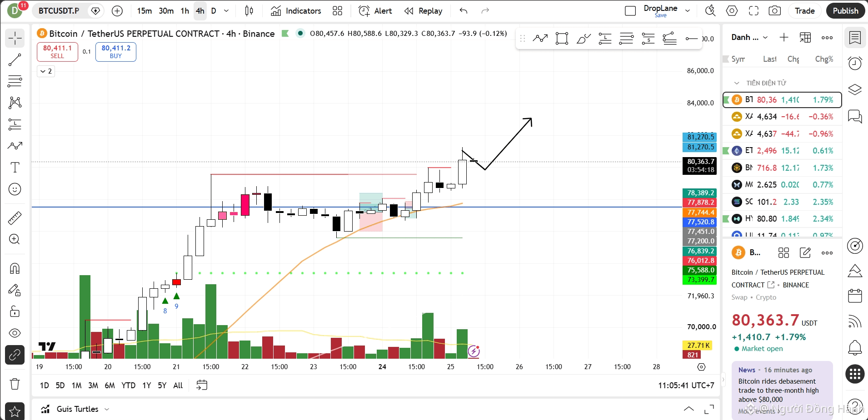Viewport: 868px width, 420px height.
Task: Open the emoji icons tool
Action: (15, 189)
